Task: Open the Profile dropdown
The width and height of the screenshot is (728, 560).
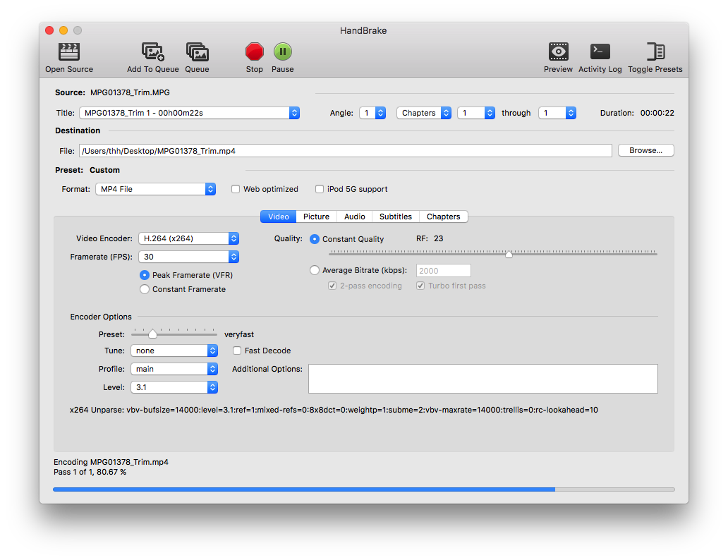Action: pos(174,369)
